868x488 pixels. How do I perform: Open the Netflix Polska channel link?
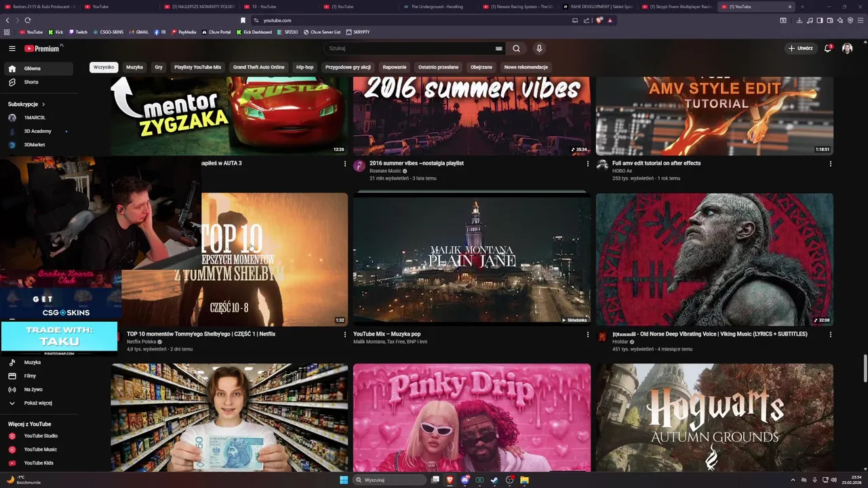point(142,342)
